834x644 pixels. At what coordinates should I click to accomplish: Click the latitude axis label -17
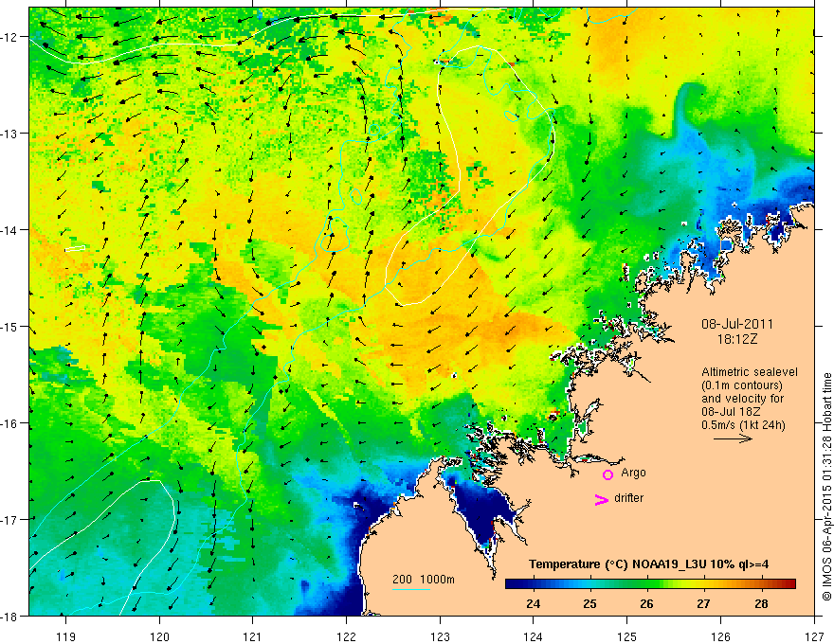(x=9, y=519)
